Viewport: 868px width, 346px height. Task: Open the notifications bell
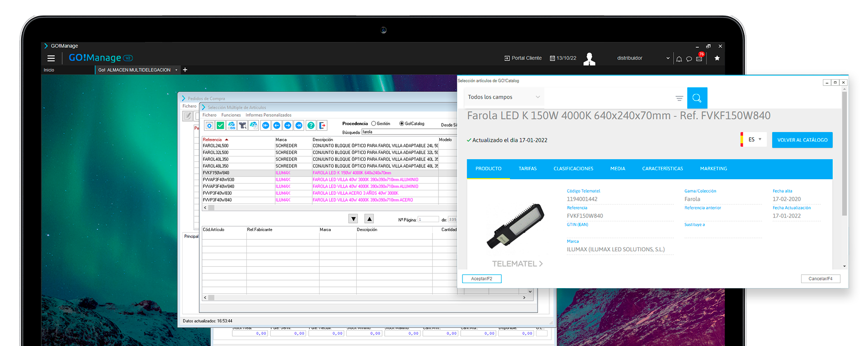679,59
